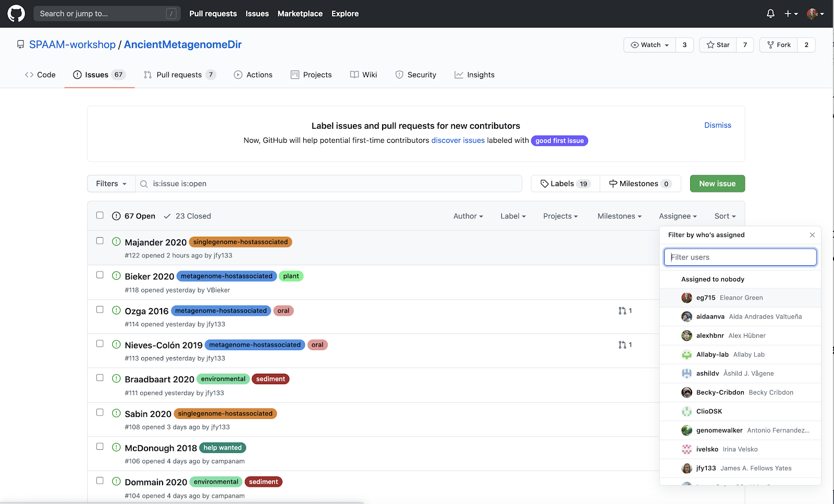The width and height of the screenshot is (834, 504).
Task: Check the Braadbaart 2020 issue checkbox
Action: [x=100, y=378]
